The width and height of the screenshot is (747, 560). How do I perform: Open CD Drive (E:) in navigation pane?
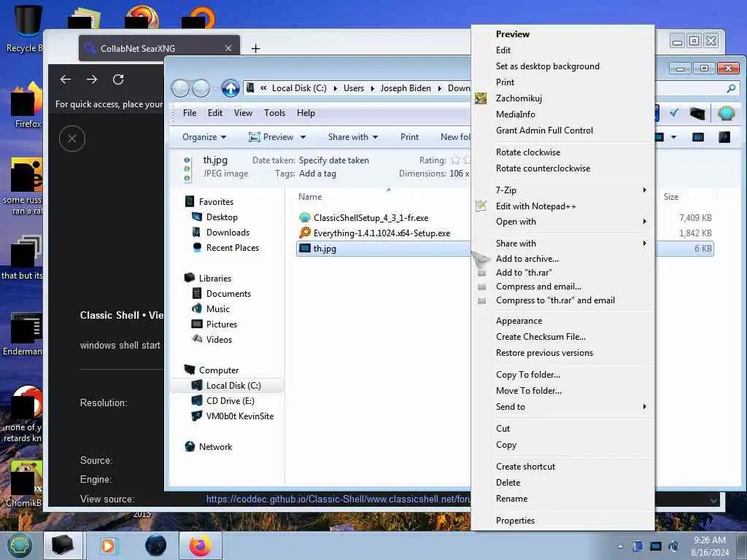(x=230, y=401)
